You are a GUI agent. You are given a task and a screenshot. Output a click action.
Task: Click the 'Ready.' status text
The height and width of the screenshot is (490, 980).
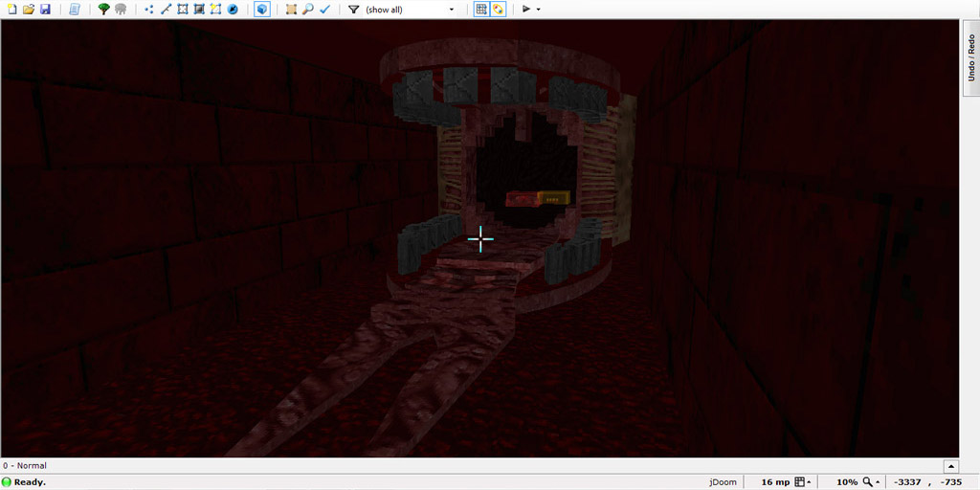pos(30,482)
